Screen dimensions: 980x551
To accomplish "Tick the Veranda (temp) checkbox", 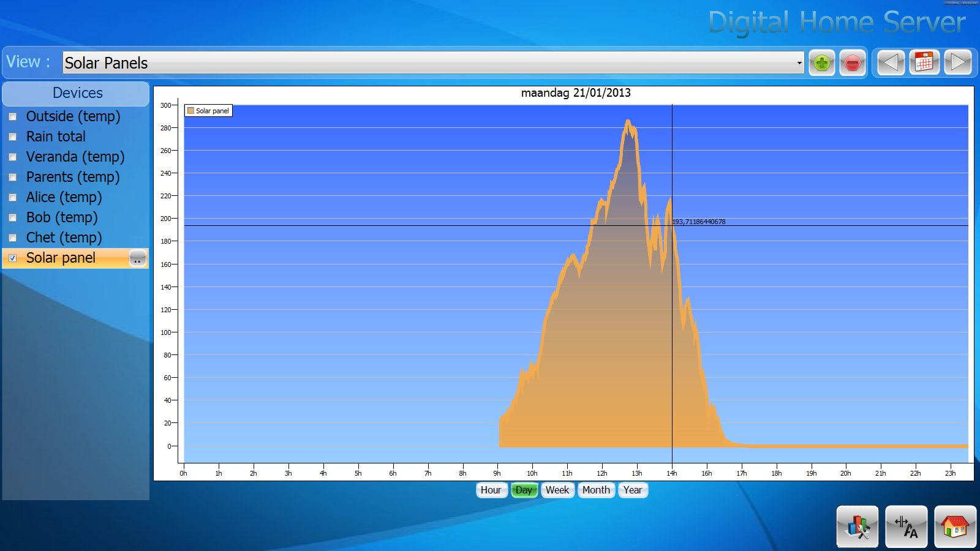I will (12, 157).
